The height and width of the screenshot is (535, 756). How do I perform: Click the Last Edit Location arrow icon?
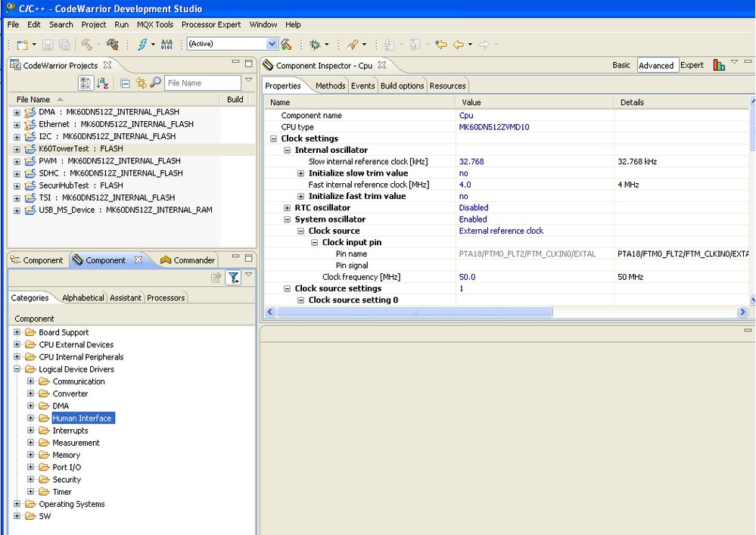point(440,45)
